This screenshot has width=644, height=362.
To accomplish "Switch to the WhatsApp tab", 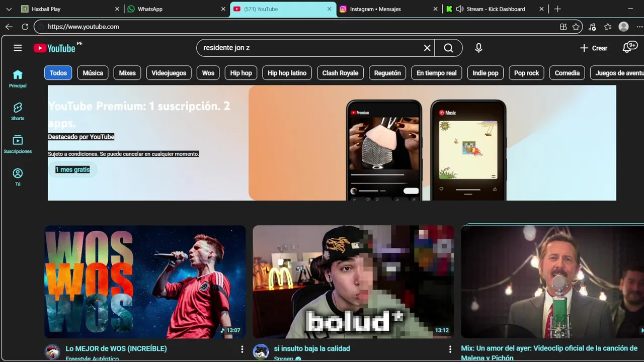I will (177, 9).
